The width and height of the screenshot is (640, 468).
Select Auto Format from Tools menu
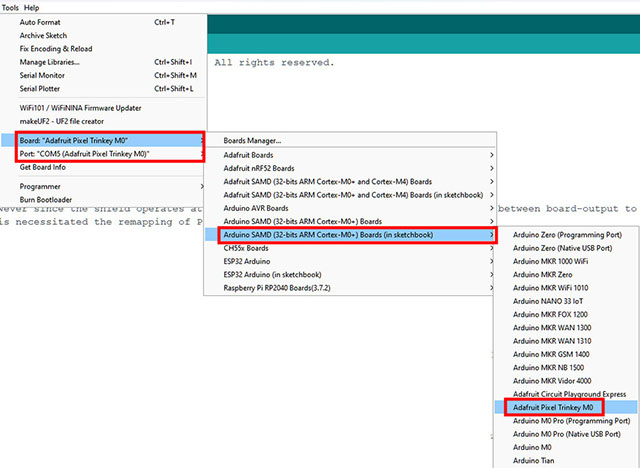tap(40, 21)
